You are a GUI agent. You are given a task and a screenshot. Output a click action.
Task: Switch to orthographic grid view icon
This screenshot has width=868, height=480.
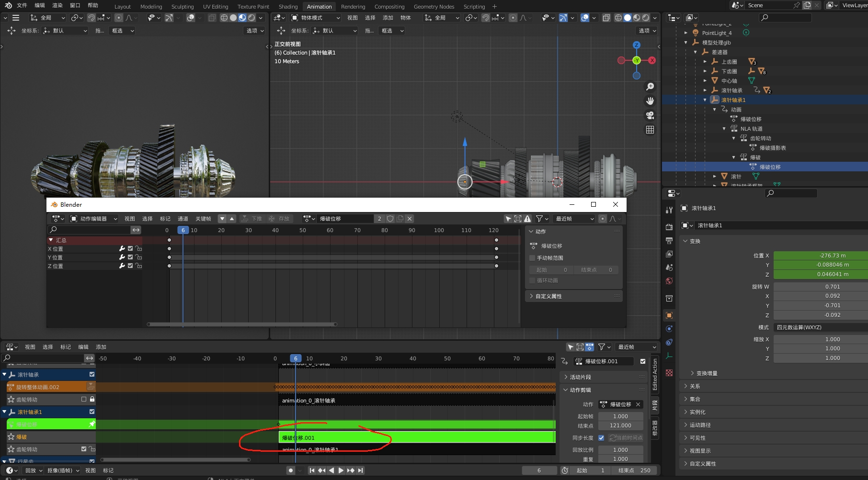pos(650,130)
